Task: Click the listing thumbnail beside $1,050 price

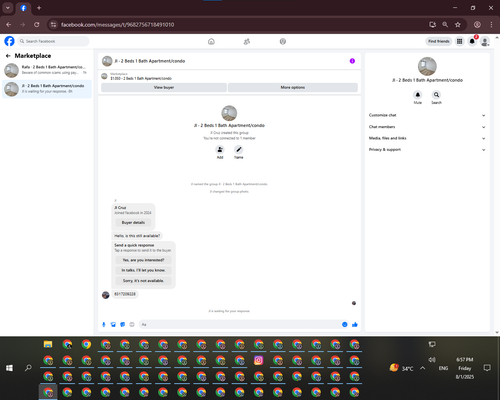Action: (x=104, y=76)
